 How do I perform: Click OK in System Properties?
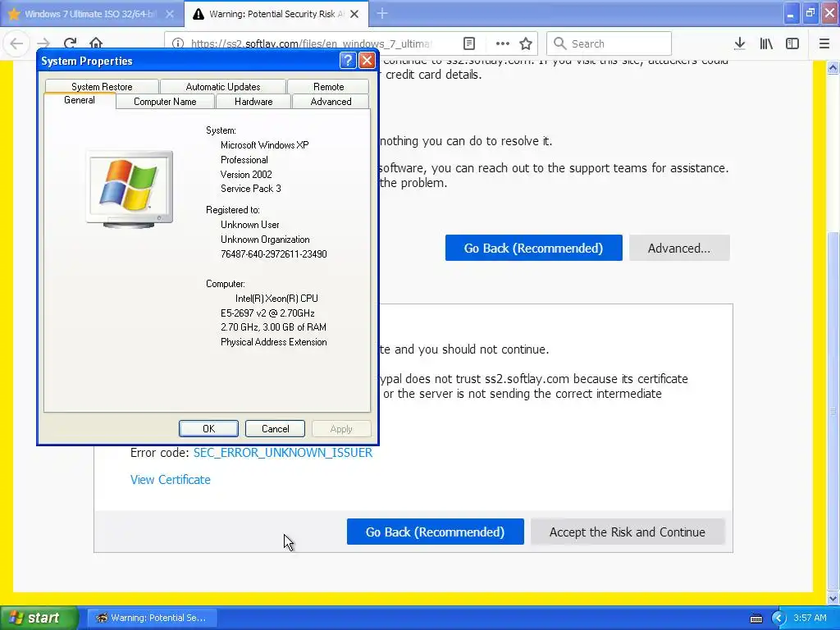(x=208, y=428)
